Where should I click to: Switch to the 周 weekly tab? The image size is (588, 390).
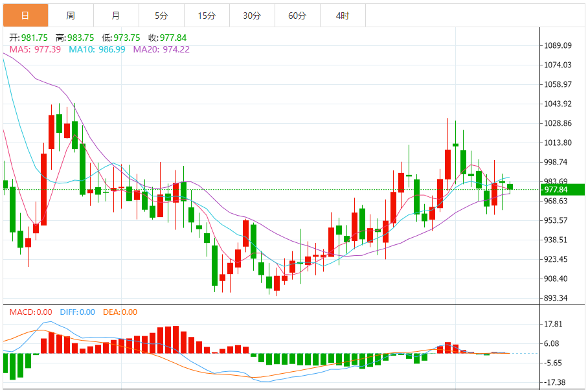click(x=71, y=16)
